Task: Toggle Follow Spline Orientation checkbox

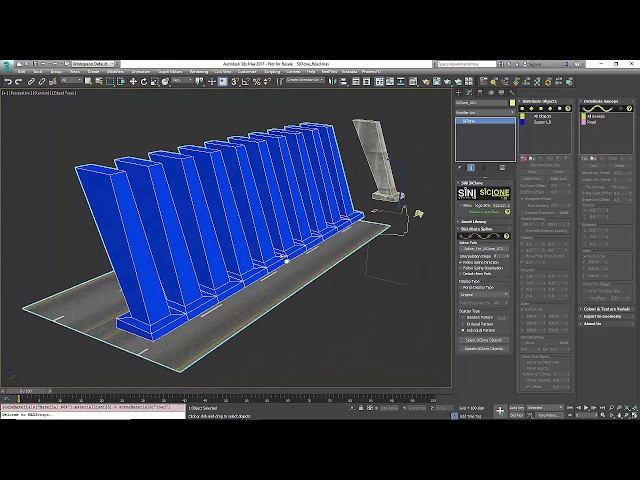Action: point(461,268)
